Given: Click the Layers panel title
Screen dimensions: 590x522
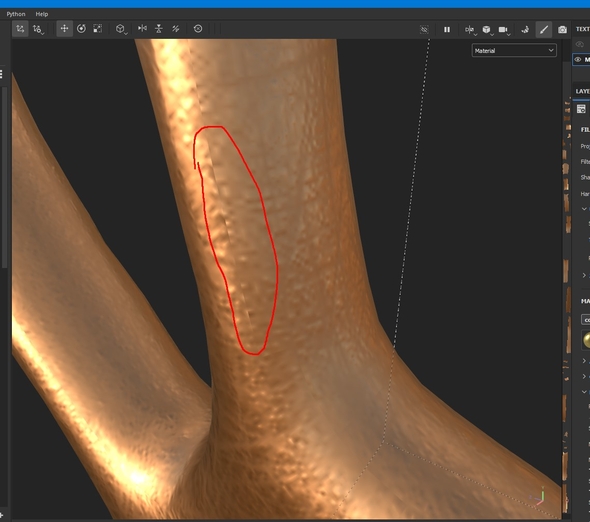Looking at the screenshot, I should coord(582,91).
